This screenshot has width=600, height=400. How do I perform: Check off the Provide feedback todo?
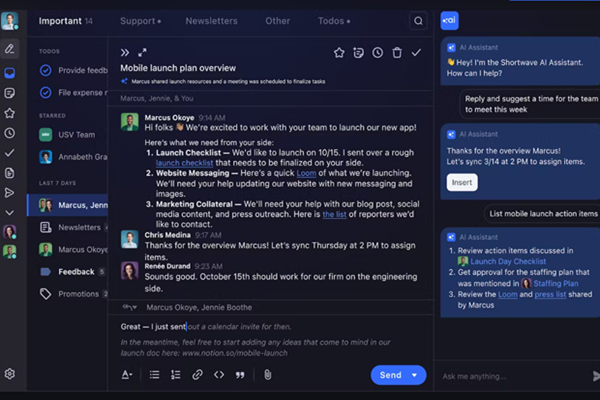coord(46,70)
